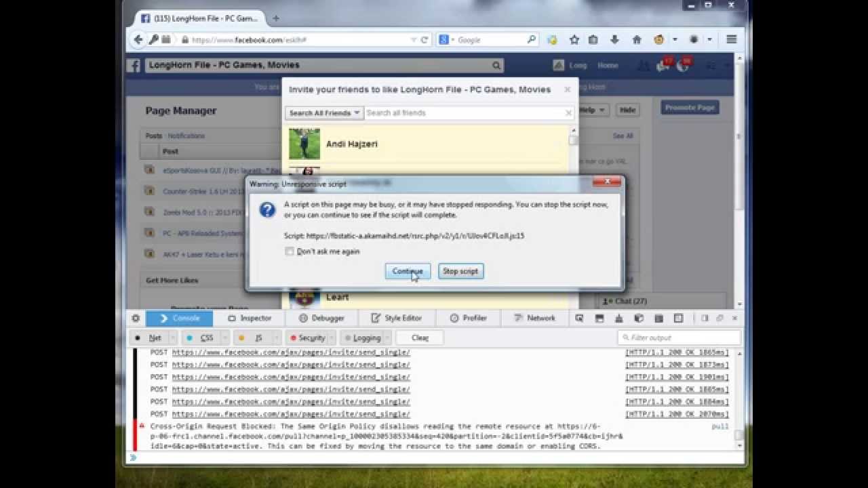Expand the Security filter dropdown arrow
This screenshot has height=488, width=868.
tap(333, 338)
